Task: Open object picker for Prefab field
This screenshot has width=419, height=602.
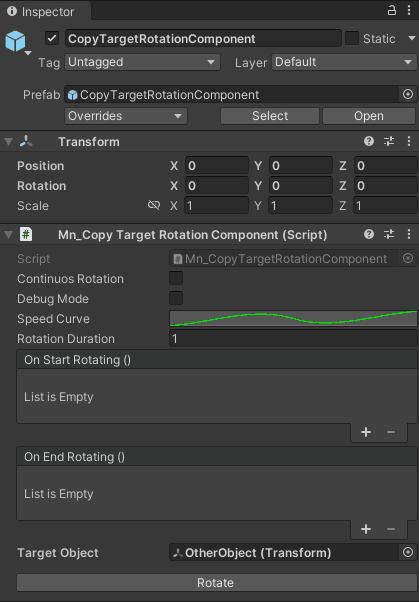Action: click(x=408, y=94)
